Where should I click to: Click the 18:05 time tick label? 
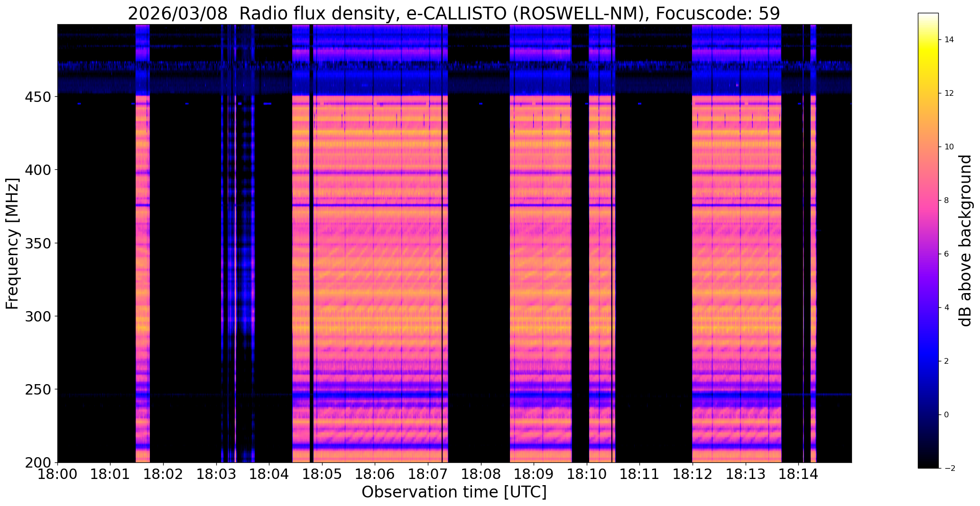pyautogui.click(x=322, y=474)
